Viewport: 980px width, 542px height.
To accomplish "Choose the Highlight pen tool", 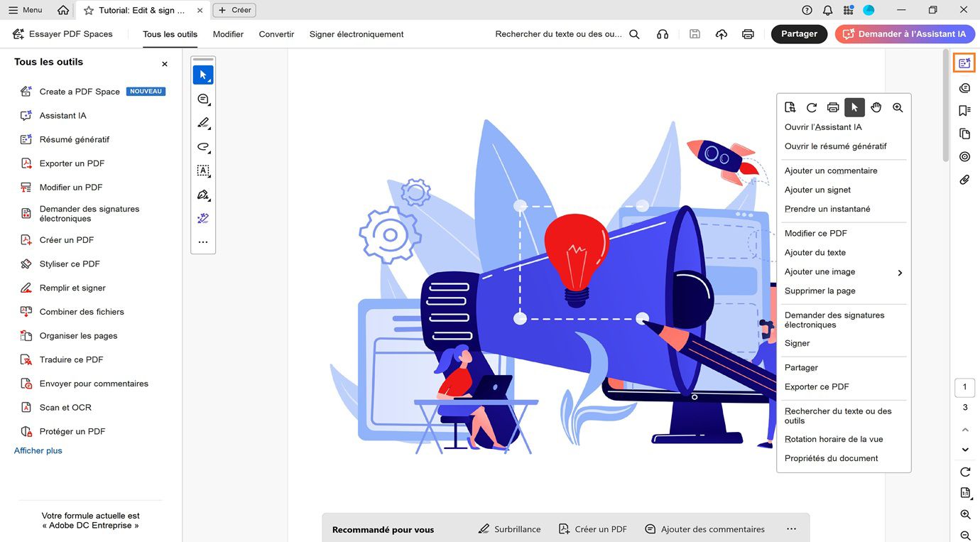I will pyautogui.click(x=202, y=123).
